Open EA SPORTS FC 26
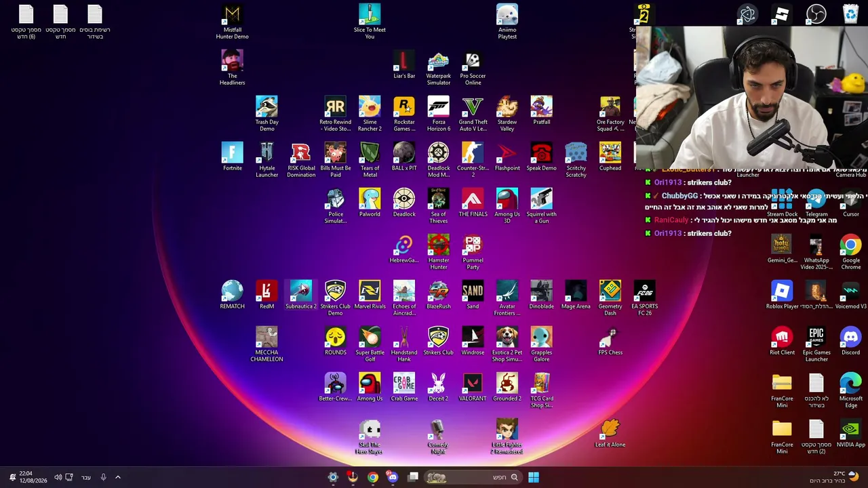This screenshot has width=868, height=488. 644,291
